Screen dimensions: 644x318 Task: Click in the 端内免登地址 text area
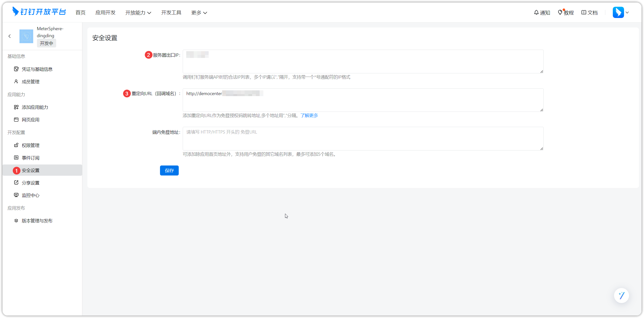(363, 139)
